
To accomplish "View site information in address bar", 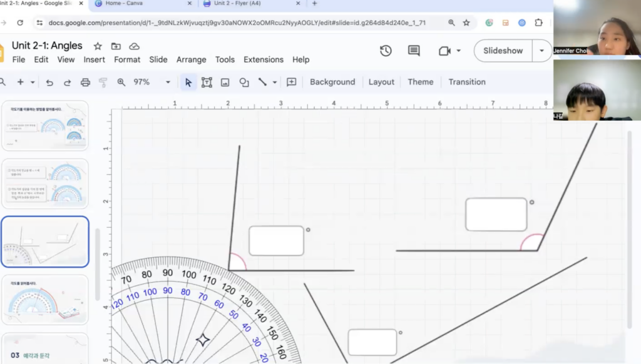I will [39, 23].
